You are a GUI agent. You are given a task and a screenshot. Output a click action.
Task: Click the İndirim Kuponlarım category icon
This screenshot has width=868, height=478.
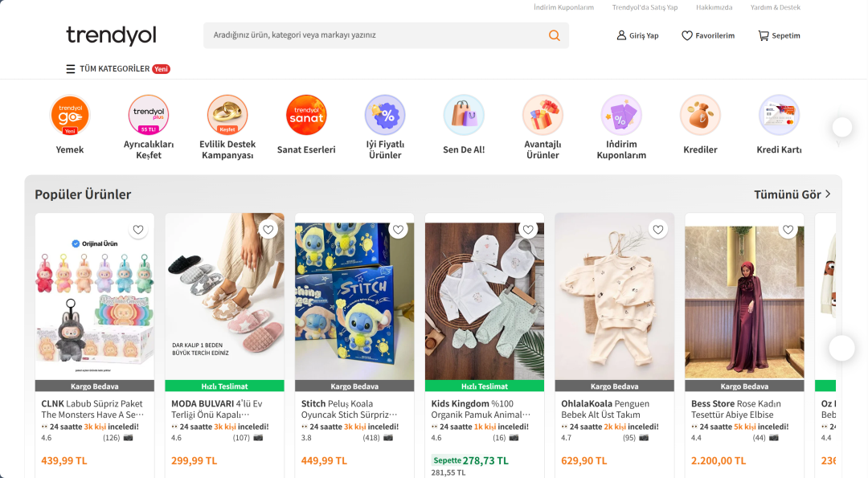(621, 115)
